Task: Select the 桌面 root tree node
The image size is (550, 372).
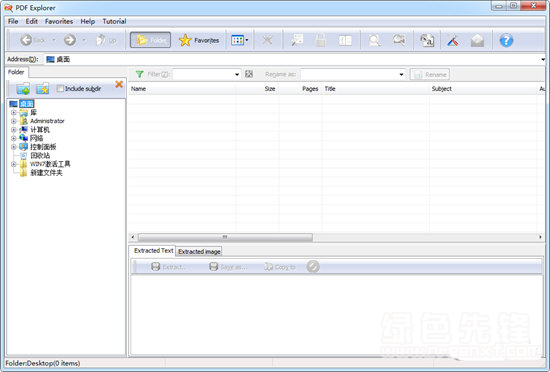Action: pyautogui.click(x=27, y=104)
